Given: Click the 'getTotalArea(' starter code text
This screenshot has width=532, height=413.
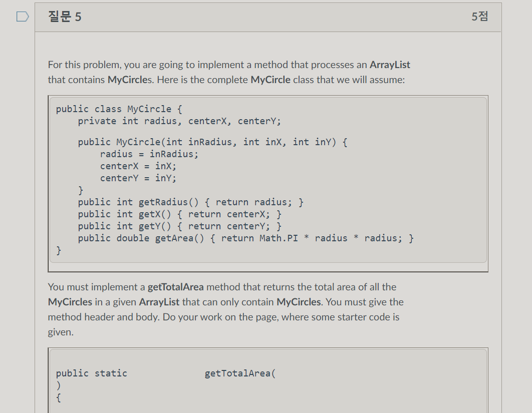Looking at the screenshot, I should [240, 373].
